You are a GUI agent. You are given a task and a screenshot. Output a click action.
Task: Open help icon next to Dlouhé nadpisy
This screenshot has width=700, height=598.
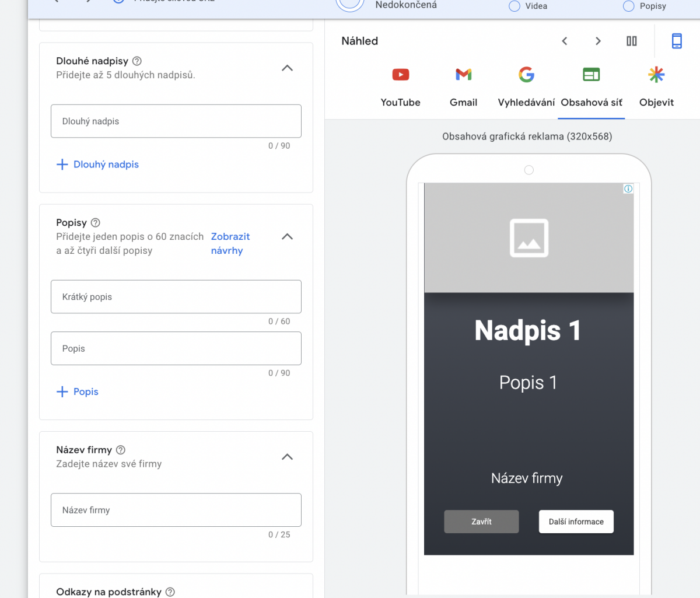click(137, 61)
